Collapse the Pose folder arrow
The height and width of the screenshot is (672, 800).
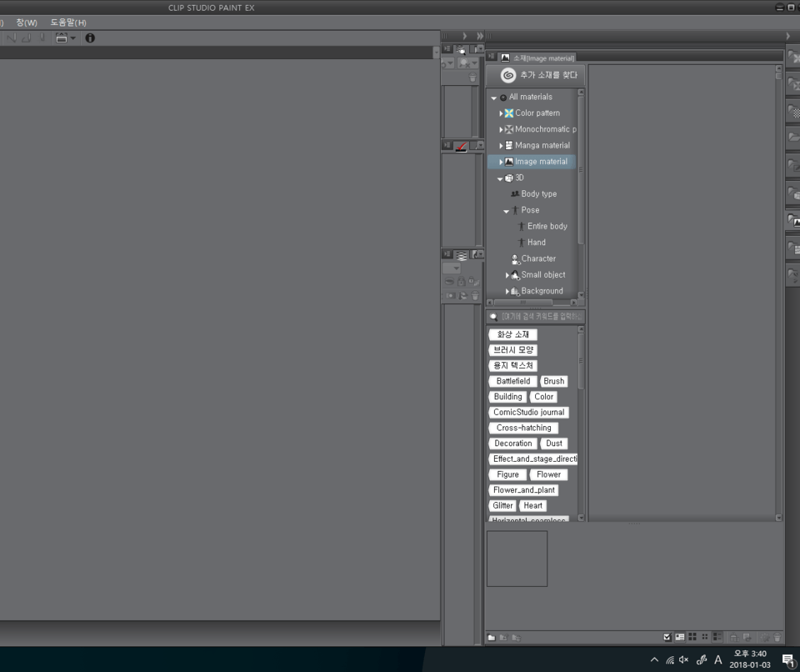(x=506, y=211)
